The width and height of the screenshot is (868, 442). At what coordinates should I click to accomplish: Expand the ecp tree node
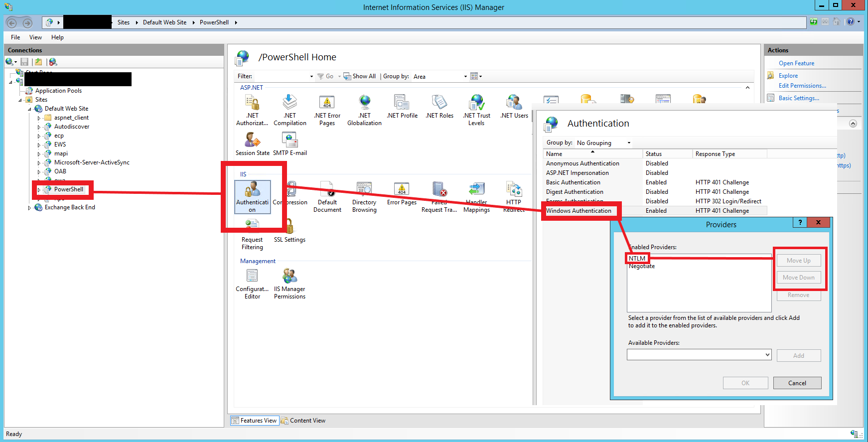[39, 136]
